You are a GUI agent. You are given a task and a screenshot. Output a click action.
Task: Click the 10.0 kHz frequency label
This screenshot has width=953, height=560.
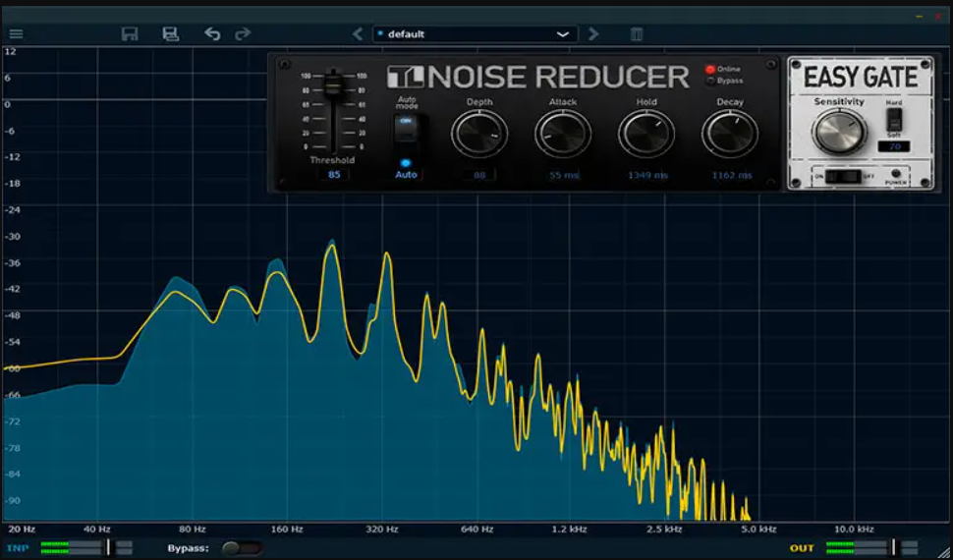point(854,530)
